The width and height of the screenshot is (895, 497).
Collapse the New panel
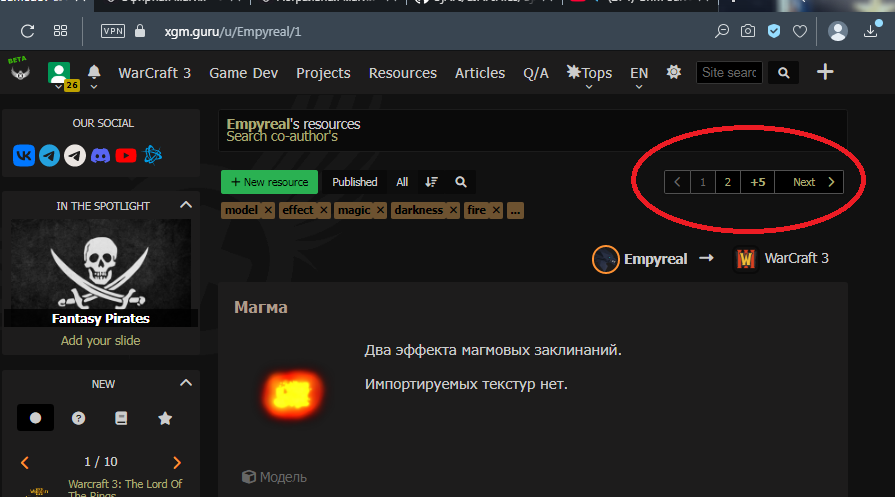186,383
